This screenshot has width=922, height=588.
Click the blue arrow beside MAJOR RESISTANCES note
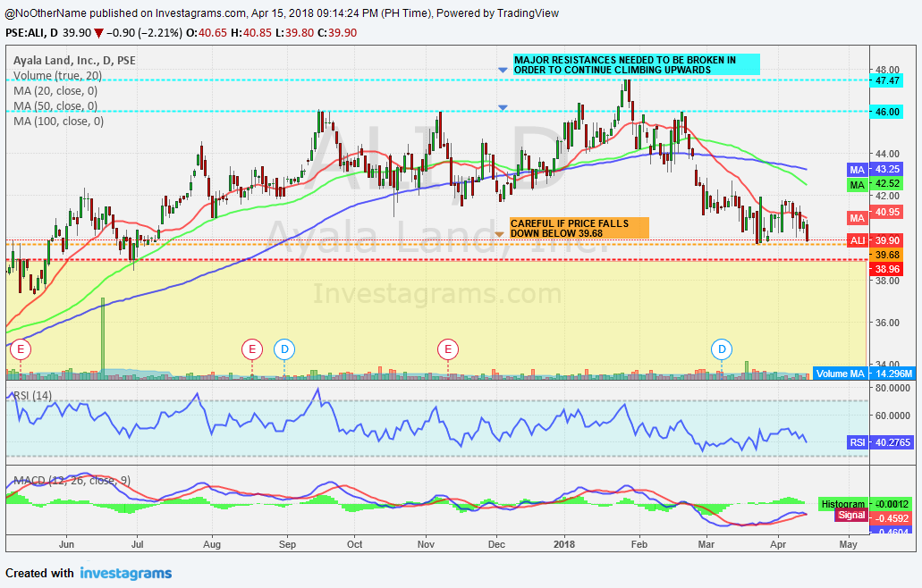pos(503,70)
